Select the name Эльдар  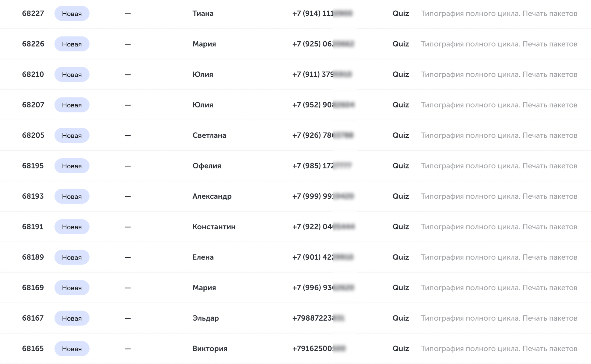click(x=205, y=318)
